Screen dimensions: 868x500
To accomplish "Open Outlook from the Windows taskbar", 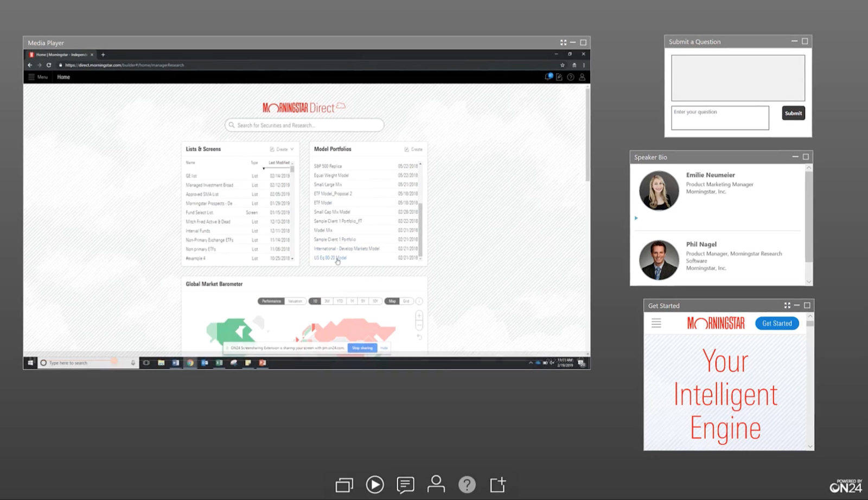I will [205, 363].
